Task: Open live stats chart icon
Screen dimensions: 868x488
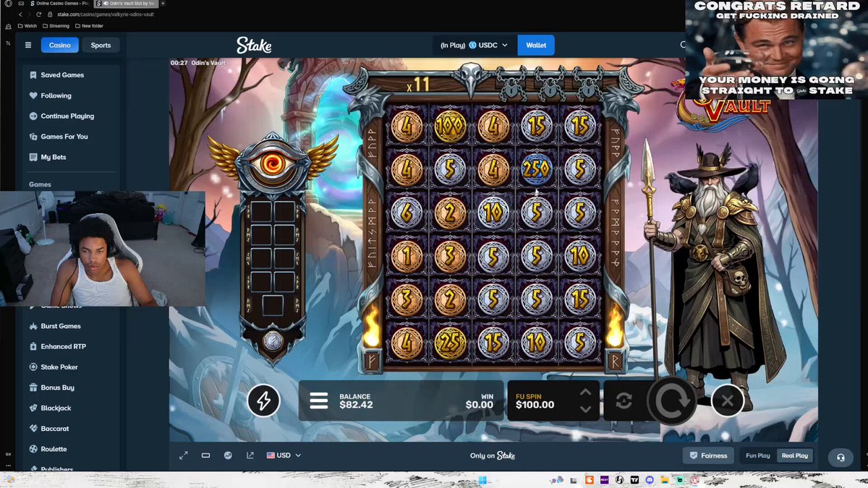Action: [x=228, y=455]
